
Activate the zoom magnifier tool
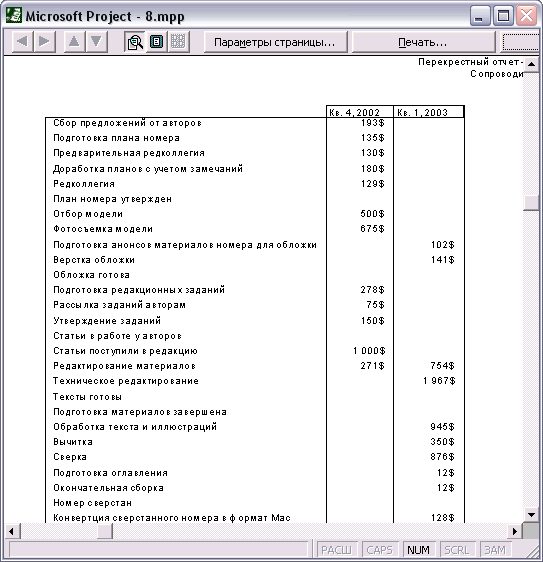135,42
